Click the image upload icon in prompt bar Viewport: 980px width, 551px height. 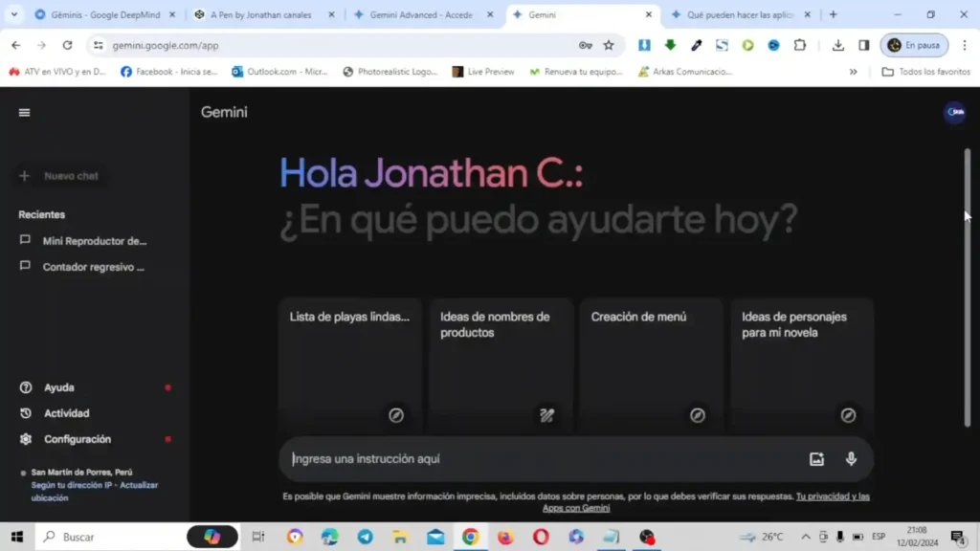point(816,459)
